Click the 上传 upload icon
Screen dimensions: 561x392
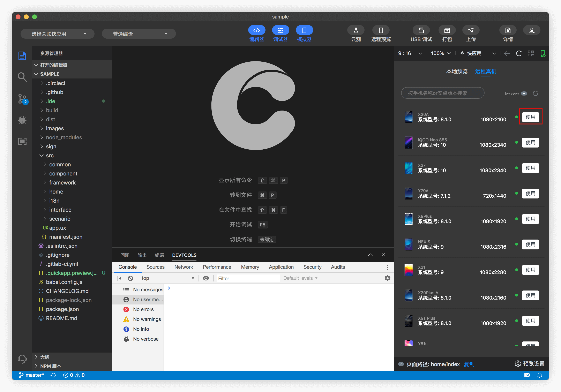(x=471, y=31)
